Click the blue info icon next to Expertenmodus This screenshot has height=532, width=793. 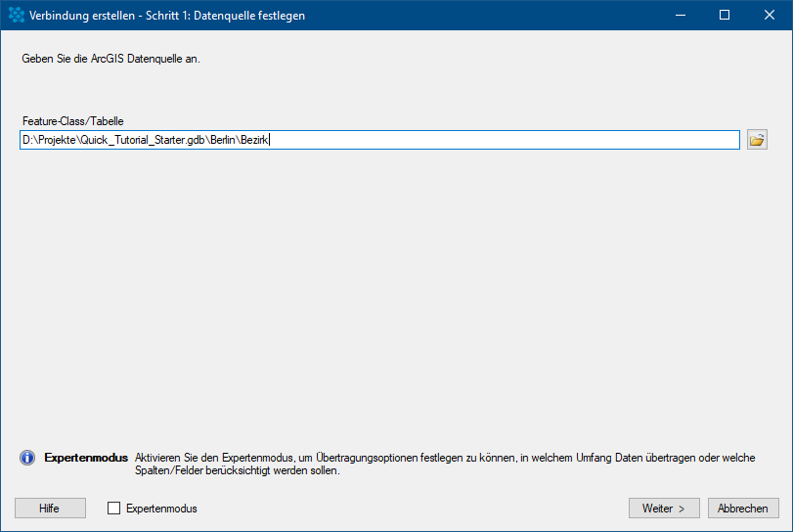click(27, 458)
